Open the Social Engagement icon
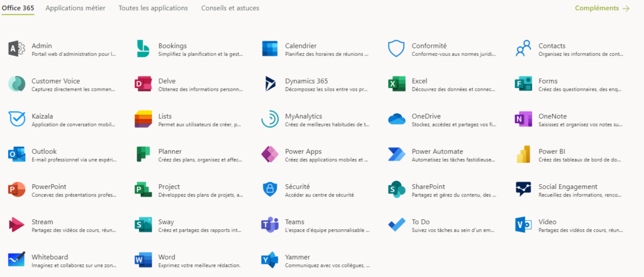The width and height of the screenshot is (644, 277). tap(523, 190)
